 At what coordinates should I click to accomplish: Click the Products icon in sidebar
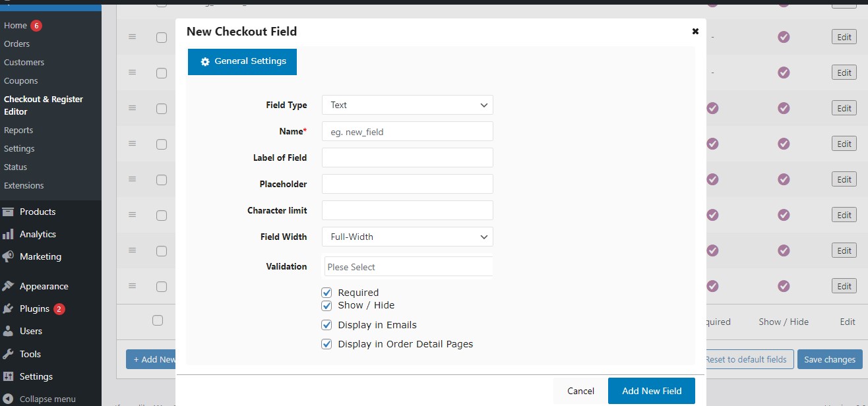click(x=8, y=212)
